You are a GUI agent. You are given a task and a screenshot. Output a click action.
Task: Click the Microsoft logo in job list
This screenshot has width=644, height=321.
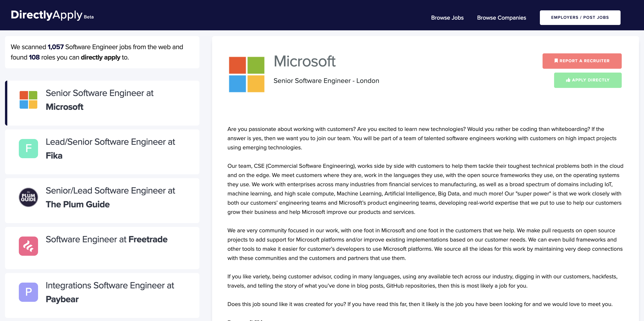pos(28,100)
